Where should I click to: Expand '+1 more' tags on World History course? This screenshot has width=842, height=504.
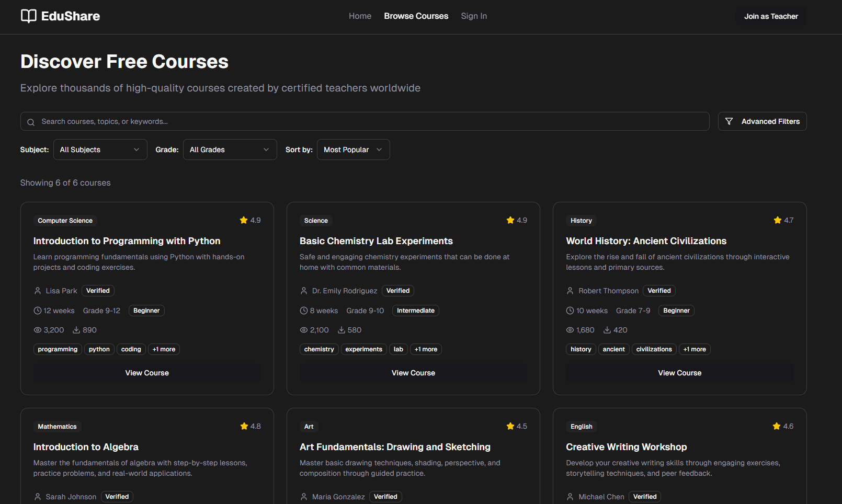point(695,349)
